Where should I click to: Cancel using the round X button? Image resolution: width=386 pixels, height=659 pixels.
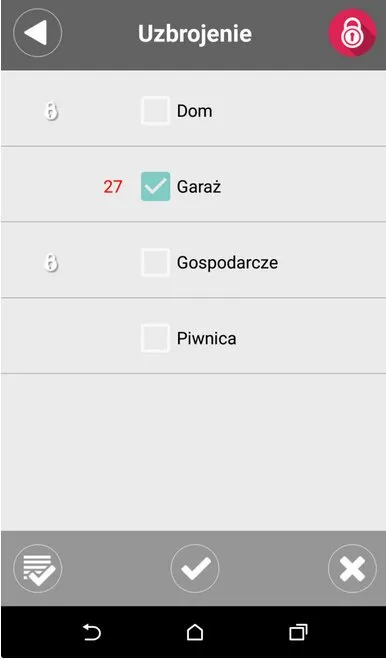coord(352,568)
